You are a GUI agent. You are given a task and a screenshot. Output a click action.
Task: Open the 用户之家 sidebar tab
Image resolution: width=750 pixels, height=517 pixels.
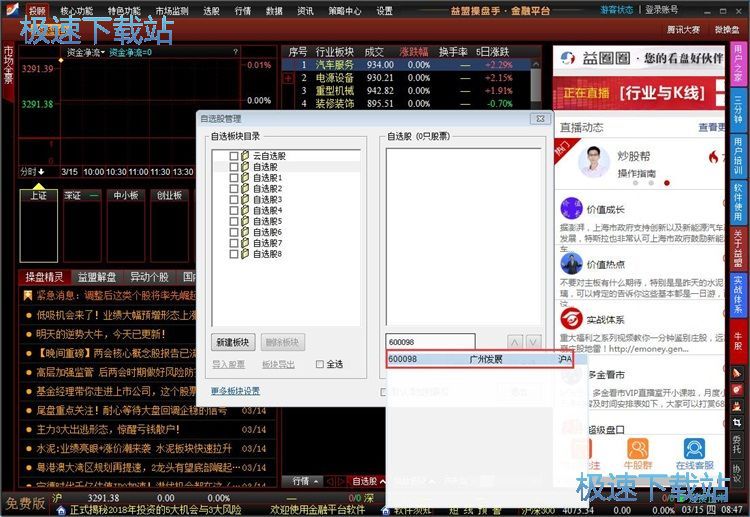coord(739,64)
